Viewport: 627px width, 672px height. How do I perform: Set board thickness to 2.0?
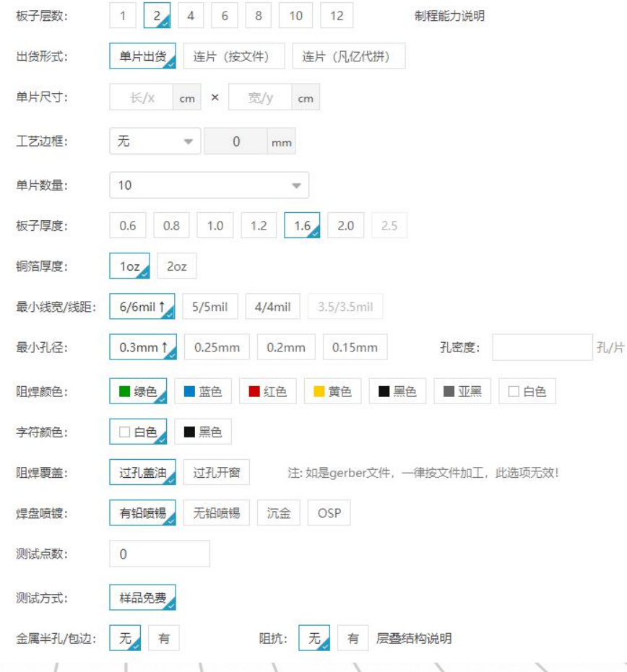(346, 225)
